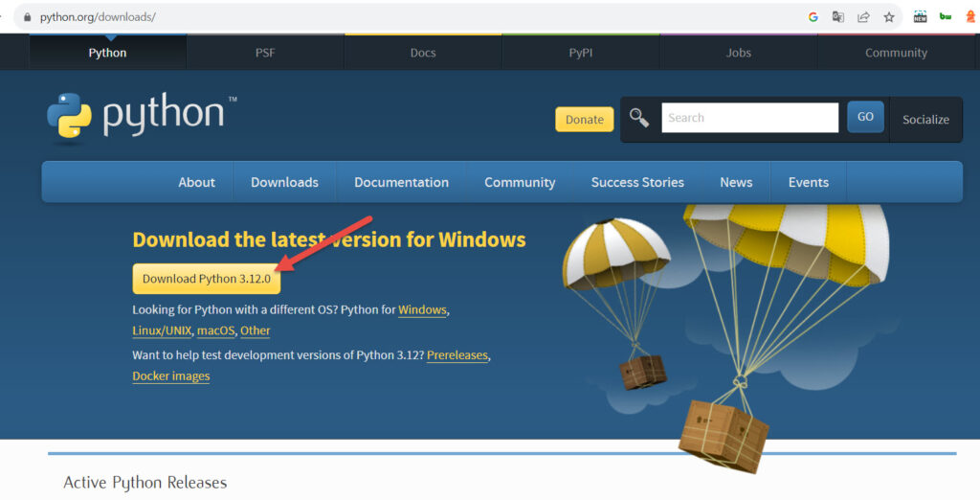Open the macOS download link
This screenshot has width=980, height=500.
[x=215, y=330]
